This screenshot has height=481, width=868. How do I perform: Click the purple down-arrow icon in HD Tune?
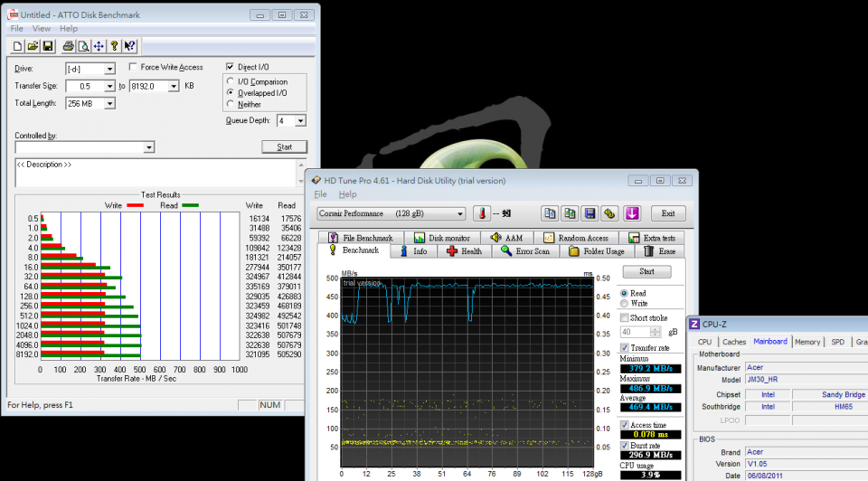pyautogui.click(x=632, y=214)
